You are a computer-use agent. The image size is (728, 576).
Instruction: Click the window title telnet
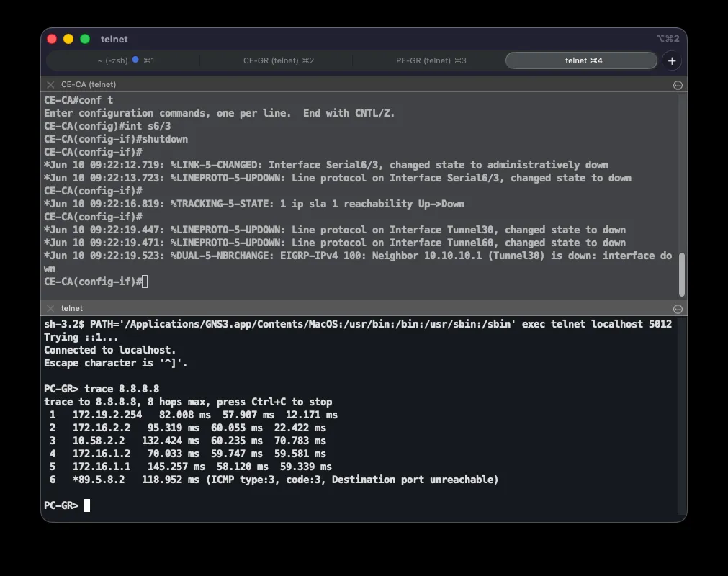114,40
